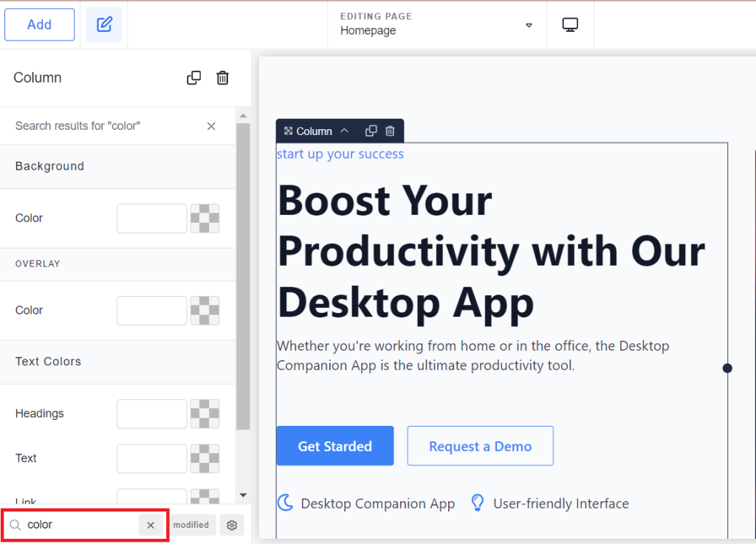Clear the color search field text
This screenshot has height=544, width=756.
[x=151, y=525]
